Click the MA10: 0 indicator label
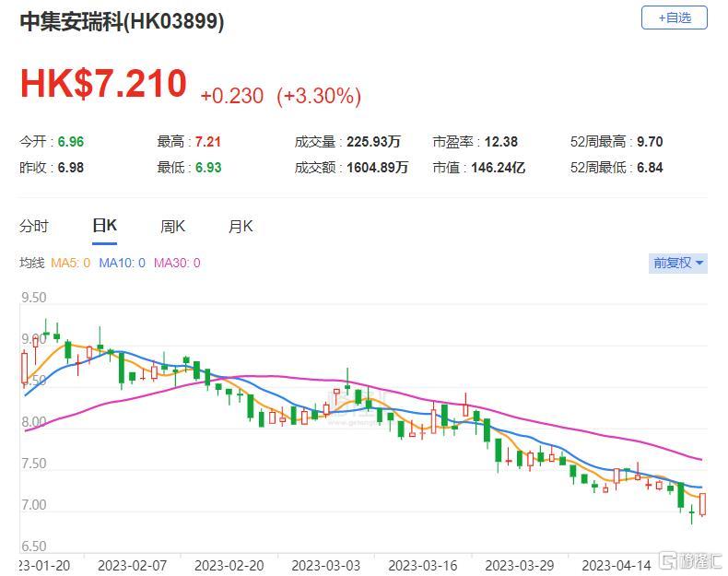The height and width of the screenshot is (576, 728). 123,264
